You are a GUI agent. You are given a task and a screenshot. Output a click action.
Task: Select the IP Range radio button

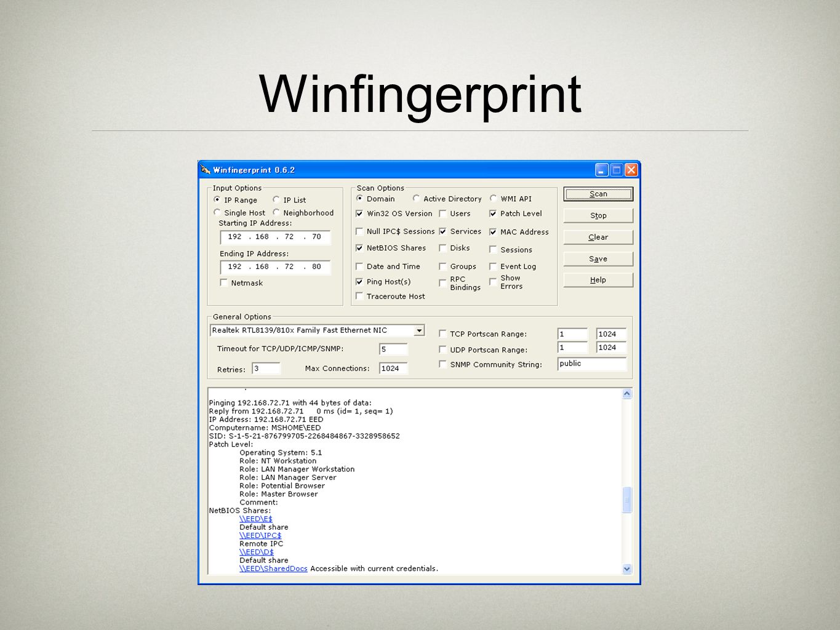pyautogui.click(x=217, y=200)
